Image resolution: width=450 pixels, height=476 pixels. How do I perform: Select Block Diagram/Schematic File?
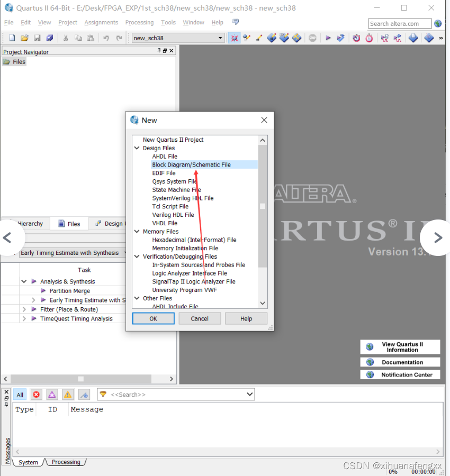[x=204, y=164]
